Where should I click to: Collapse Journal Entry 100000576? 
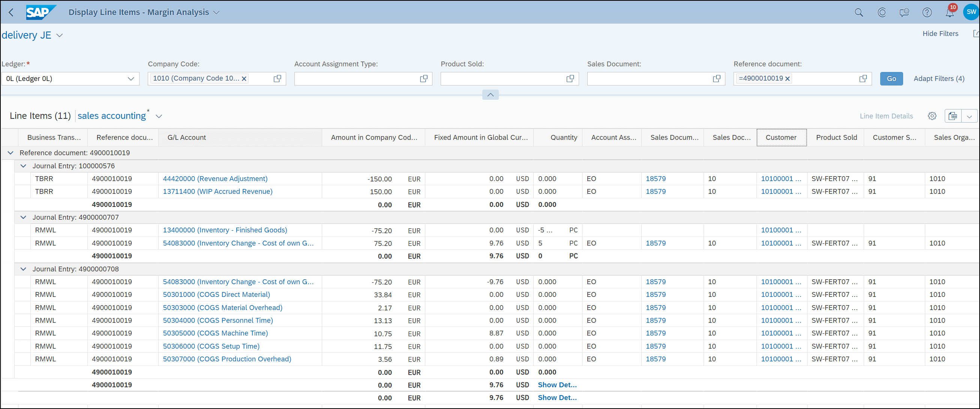click(23, 166)
